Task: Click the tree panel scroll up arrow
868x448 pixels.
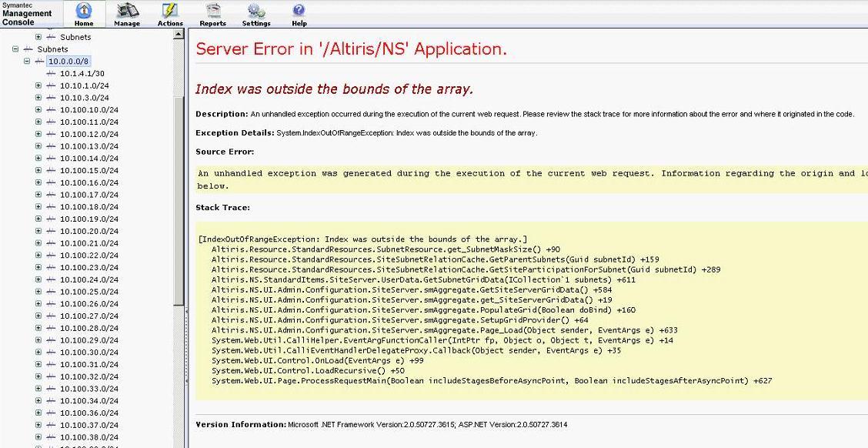Action: pos(179,35)
